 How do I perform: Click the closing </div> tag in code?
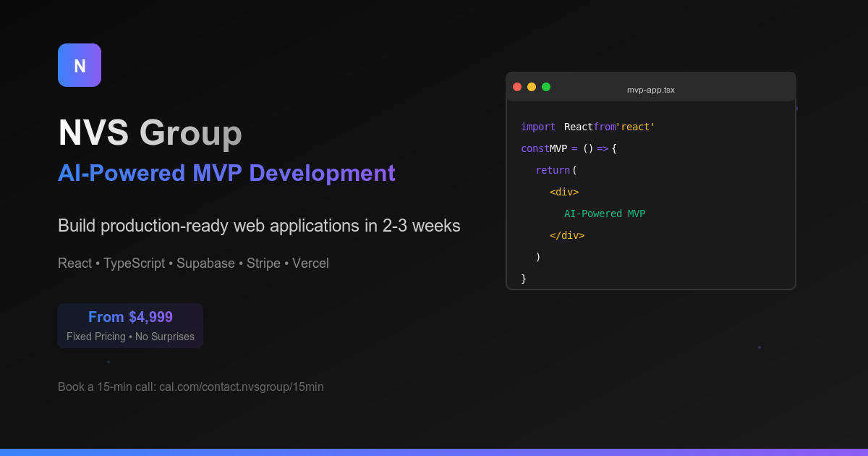point(567,235)
